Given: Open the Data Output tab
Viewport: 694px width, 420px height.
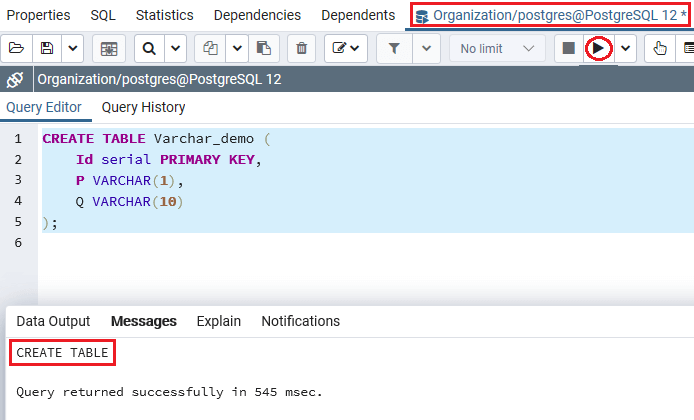Looking at the screenshot, I should click(53, 321).
